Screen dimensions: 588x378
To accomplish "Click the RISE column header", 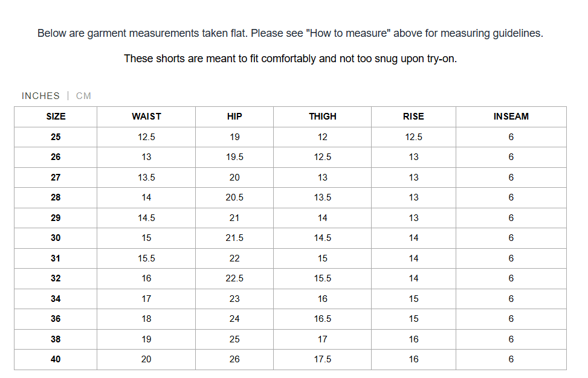I will 413,117.
